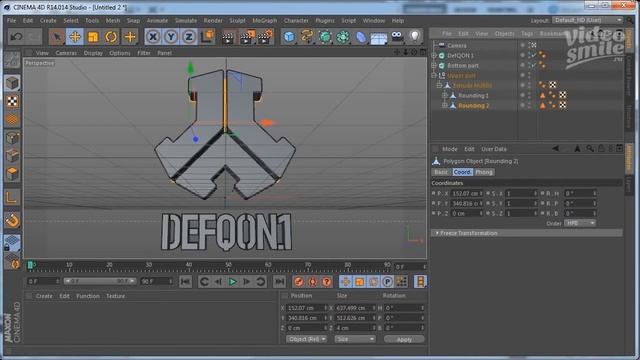Image resolution: width=640 pixels, height=360 pixels.
Task: Toggle the X axis lock
Action: pos(153,37)
